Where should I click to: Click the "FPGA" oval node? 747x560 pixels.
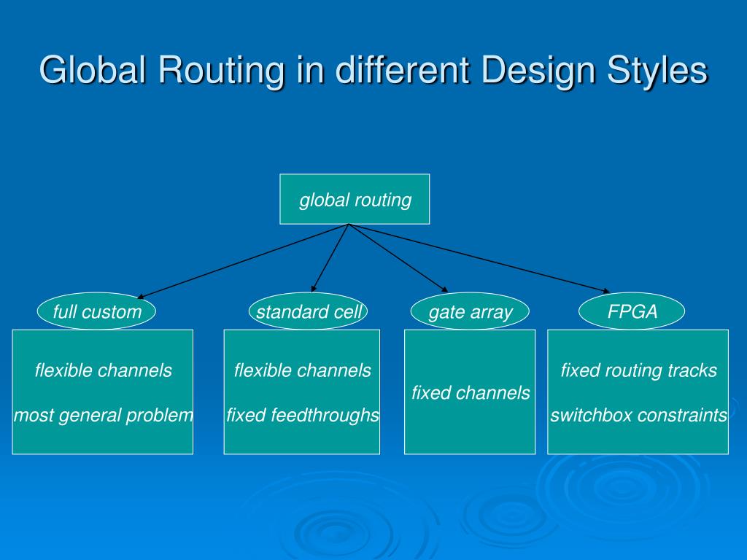pyautogui.click(x=632, y=311)
